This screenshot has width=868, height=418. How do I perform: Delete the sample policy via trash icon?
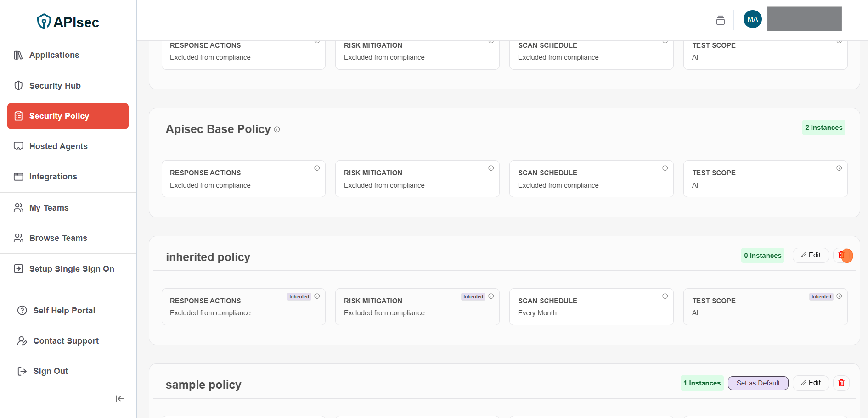pyautogui.click(x=841, y=383)
